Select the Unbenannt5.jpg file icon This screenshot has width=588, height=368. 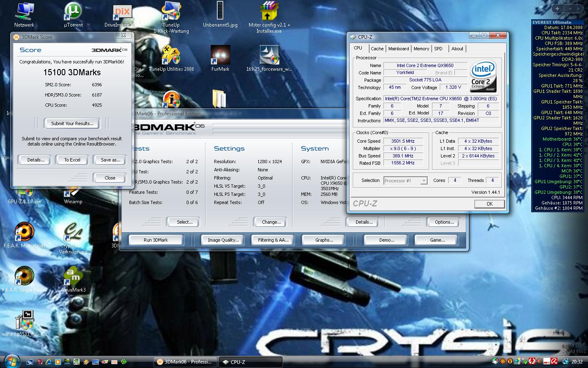tap(220, 14)
